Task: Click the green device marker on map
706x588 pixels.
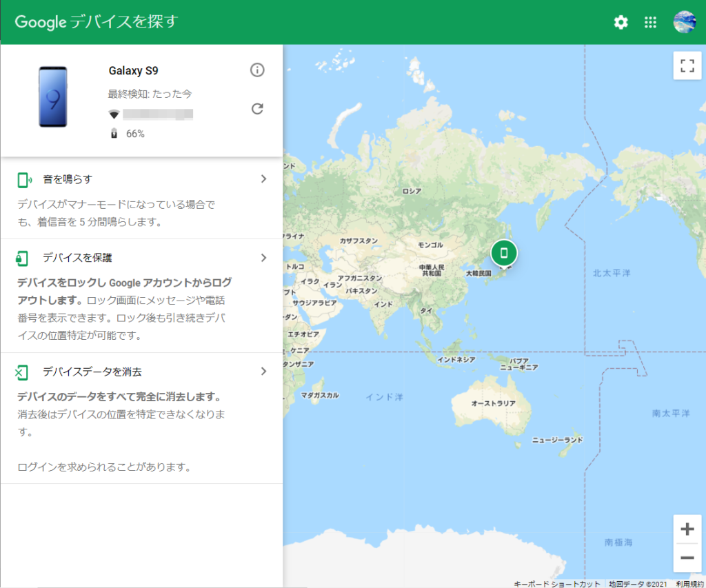Action: click(504, 254)
